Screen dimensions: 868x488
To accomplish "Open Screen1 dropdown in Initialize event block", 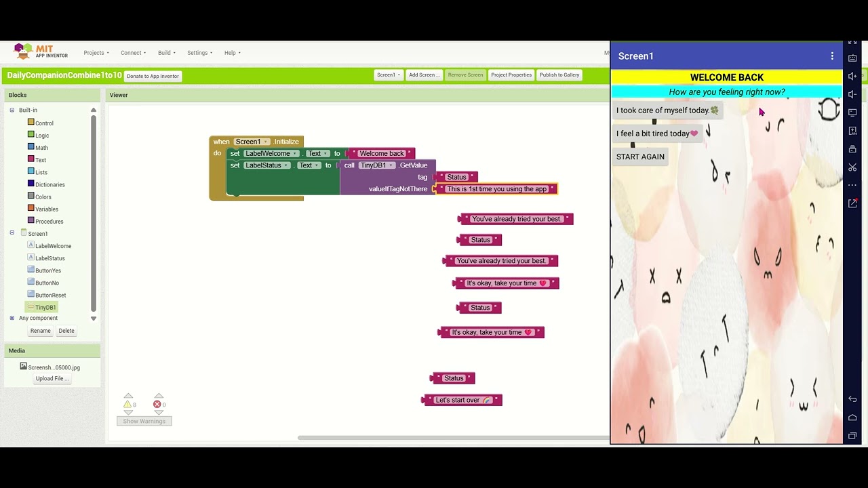I will point(252,142).
